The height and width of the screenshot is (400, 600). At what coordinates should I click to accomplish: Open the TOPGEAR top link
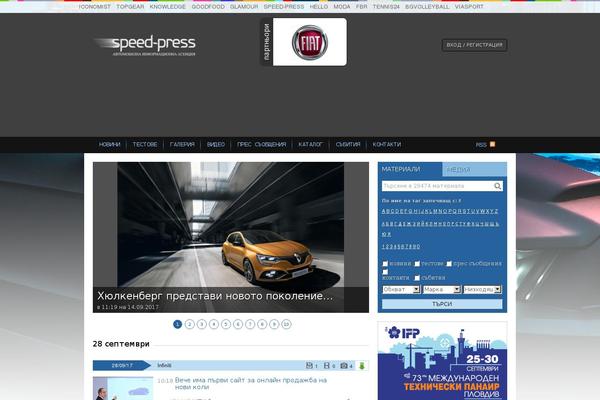(x=130, y=7)
